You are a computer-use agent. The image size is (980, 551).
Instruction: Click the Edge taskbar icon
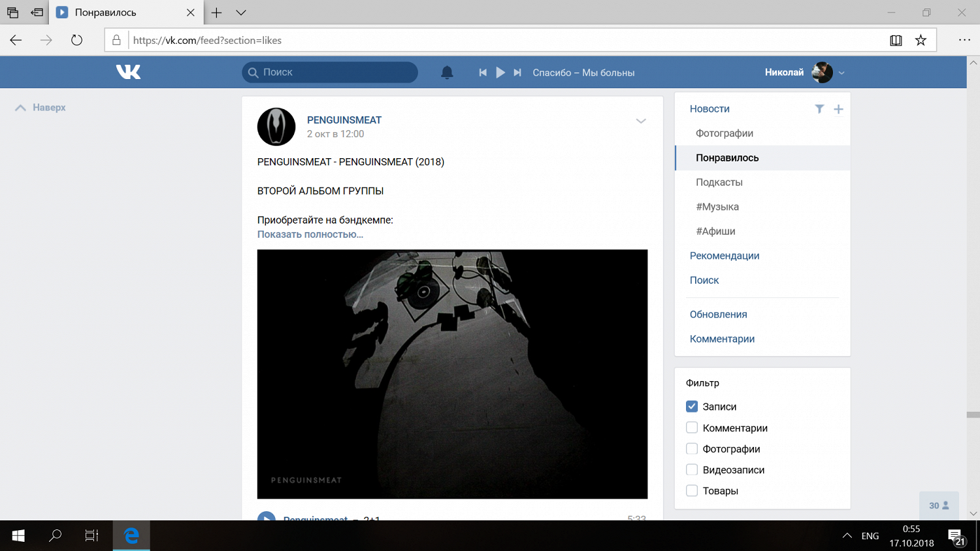(131, 536)
